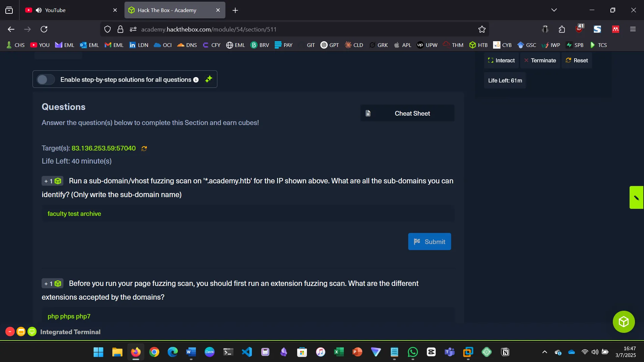Open the green HTB cube chat button
This screenshot has height=362, width=644.
[x=623, y=321]
